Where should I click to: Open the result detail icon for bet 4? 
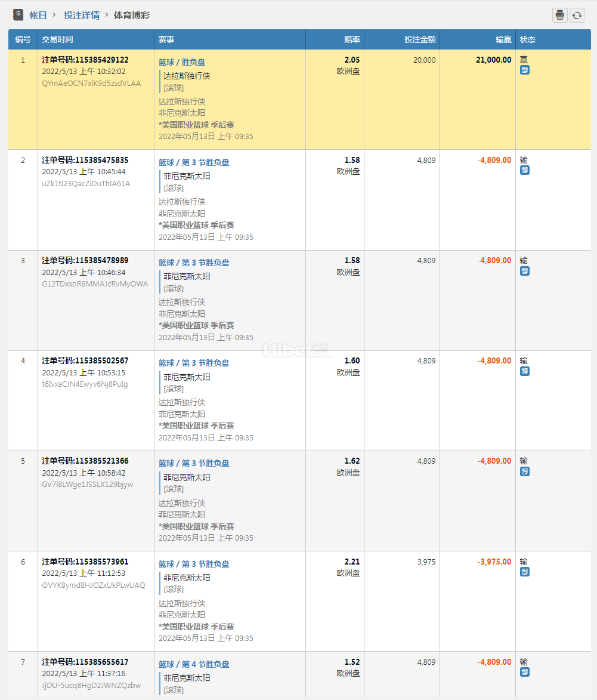(x=524, y=371)
